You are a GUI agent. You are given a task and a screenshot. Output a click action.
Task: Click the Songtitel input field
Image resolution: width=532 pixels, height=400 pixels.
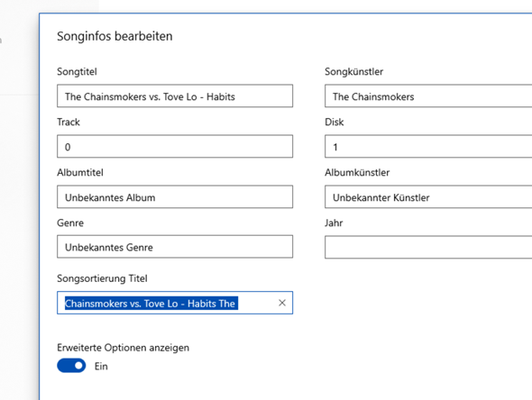coord(175,95)
